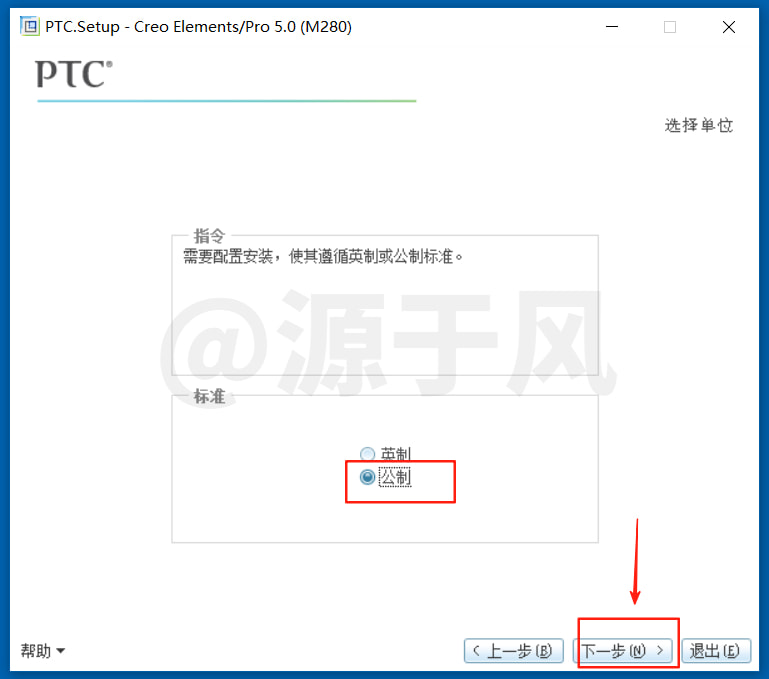Click the 下一步(N) next button
The width and height of the screenshot is (769, 679).
622,651
